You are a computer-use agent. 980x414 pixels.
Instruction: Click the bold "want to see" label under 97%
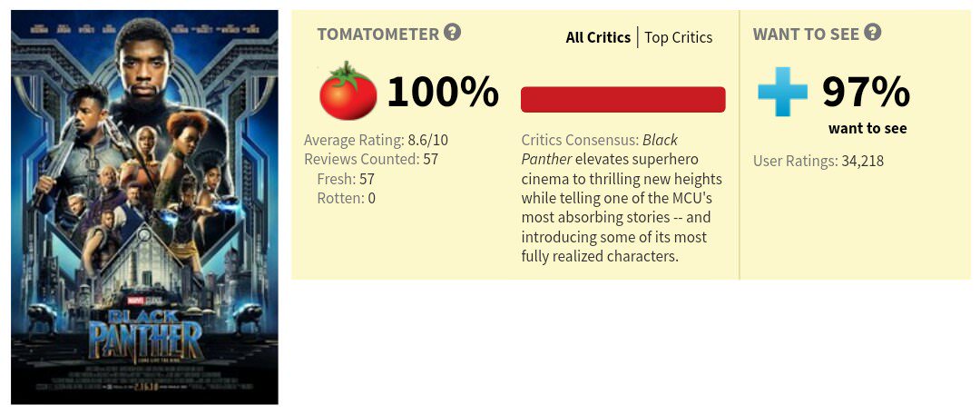867,128
